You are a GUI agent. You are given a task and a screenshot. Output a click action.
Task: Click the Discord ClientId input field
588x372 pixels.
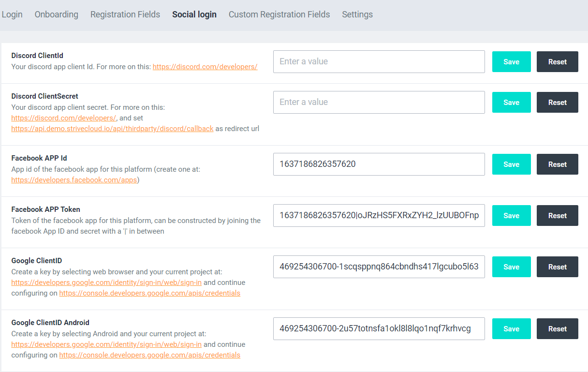[x=379, y=62]
